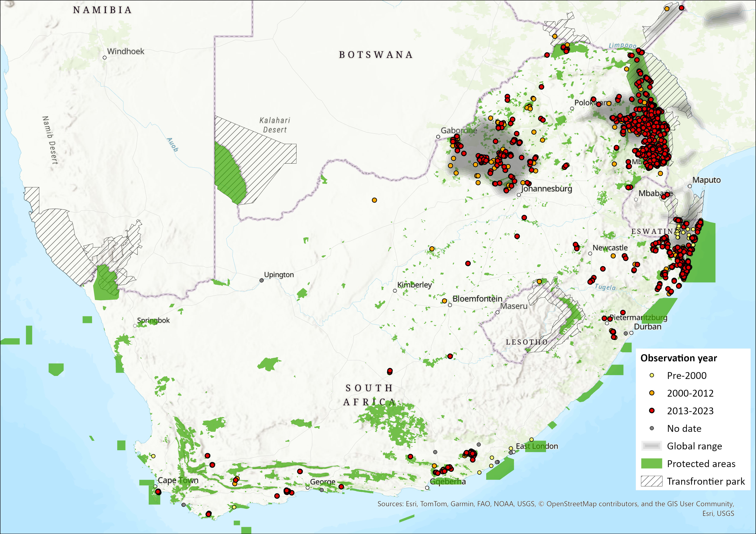Click the Sources attribution text
The image size is (756, 534).
556,504
